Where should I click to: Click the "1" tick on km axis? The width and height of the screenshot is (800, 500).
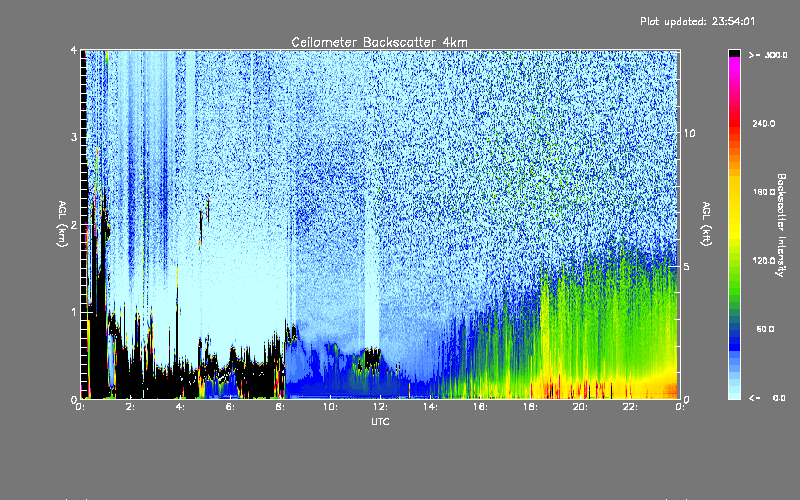[74, 312]
